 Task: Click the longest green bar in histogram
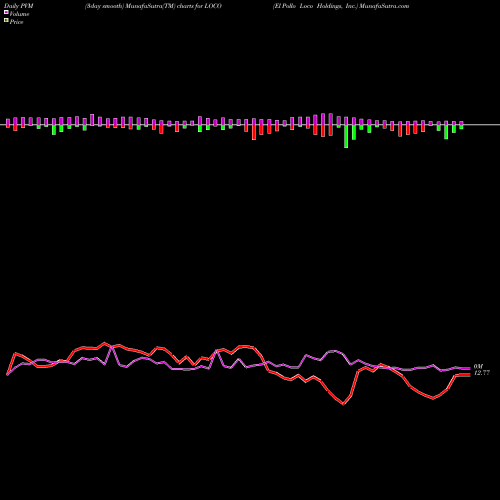coord(346,136)
